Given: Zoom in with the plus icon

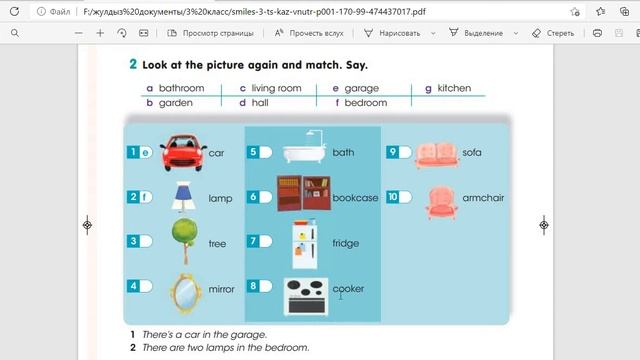Looking at the screenshot, I should click(x=100, y=33).
